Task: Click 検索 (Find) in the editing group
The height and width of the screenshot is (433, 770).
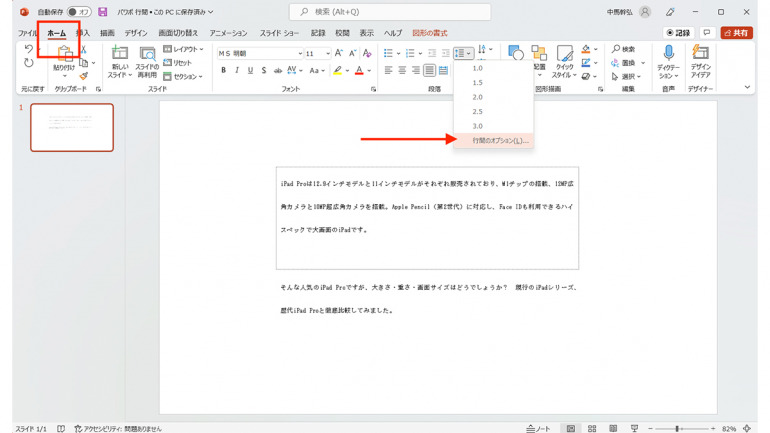Action: tap(624, 49)
